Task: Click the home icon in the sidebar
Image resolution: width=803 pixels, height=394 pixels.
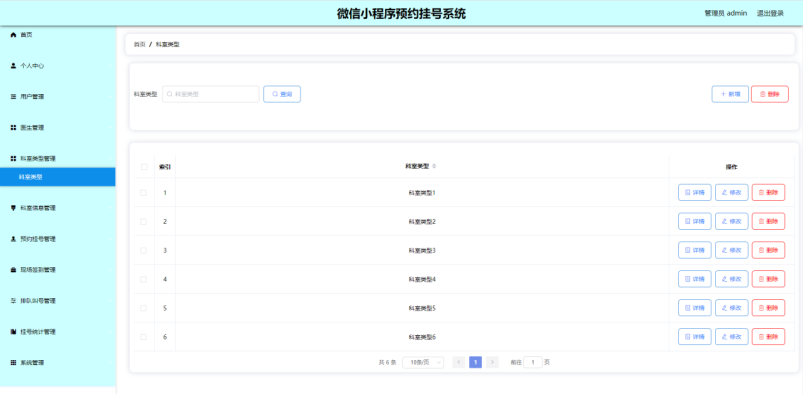Action: point(13,35)
